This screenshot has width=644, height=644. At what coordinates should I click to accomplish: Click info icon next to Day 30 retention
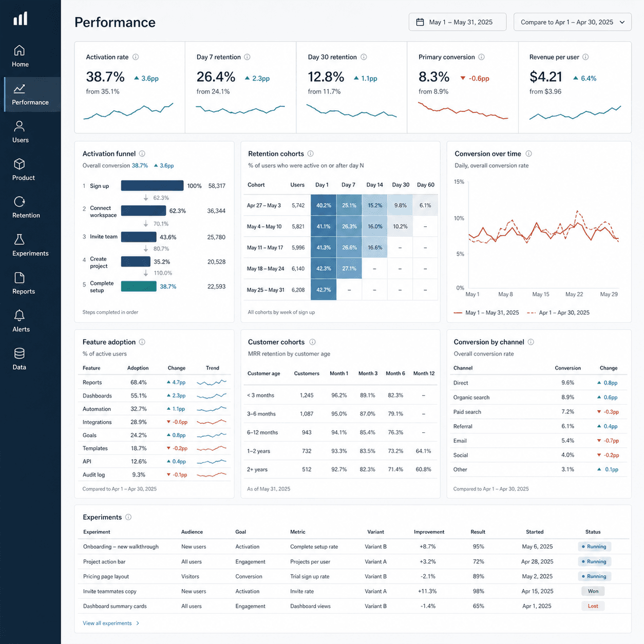364,57
